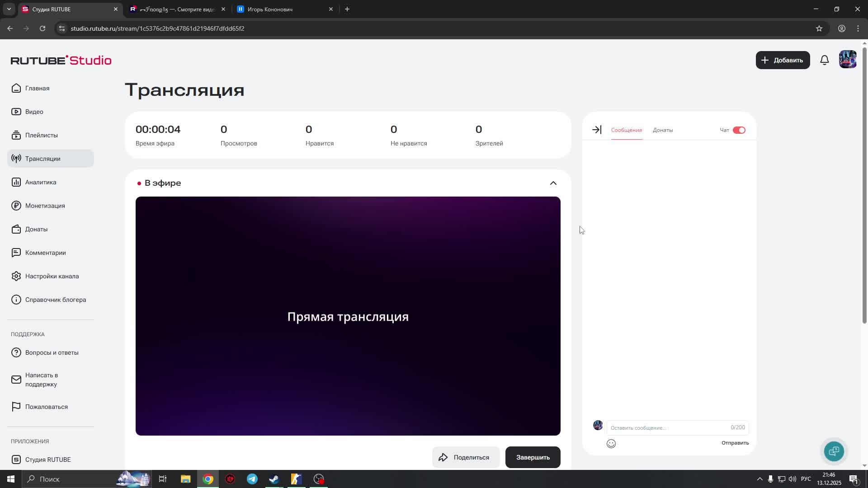Viewport: 868px width, 488px height.
Task: Open the Аналитика section
Action: coord(40,182)
